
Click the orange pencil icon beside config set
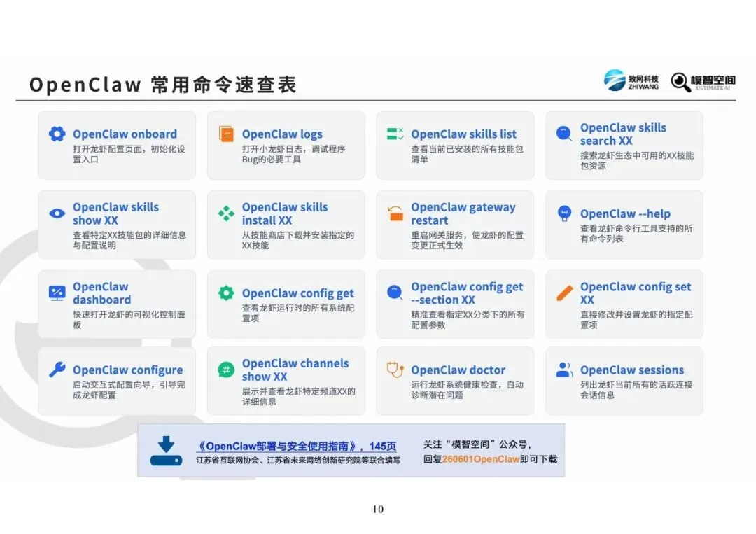(565, 293)
